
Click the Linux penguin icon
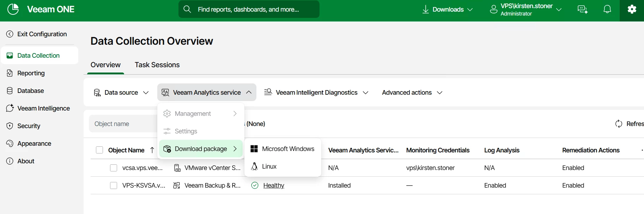[254, 166]
